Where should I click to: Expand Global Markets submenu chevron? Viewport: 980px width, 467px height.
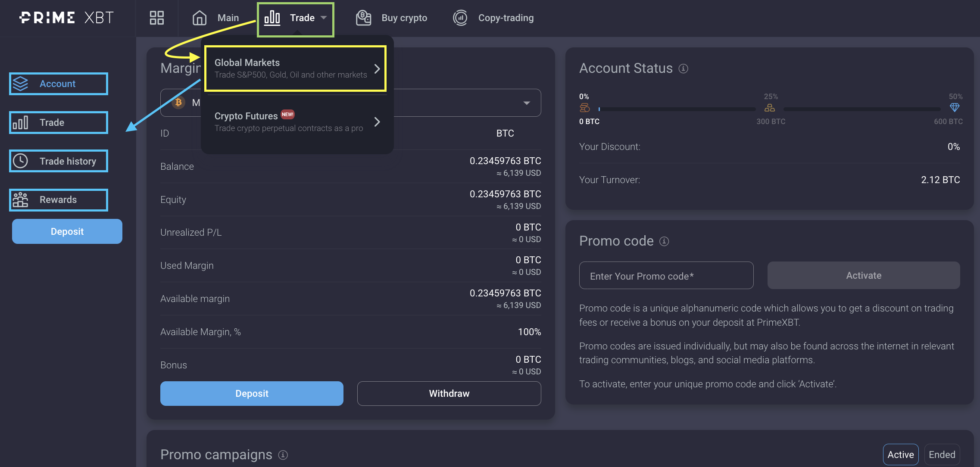[377, 69]
